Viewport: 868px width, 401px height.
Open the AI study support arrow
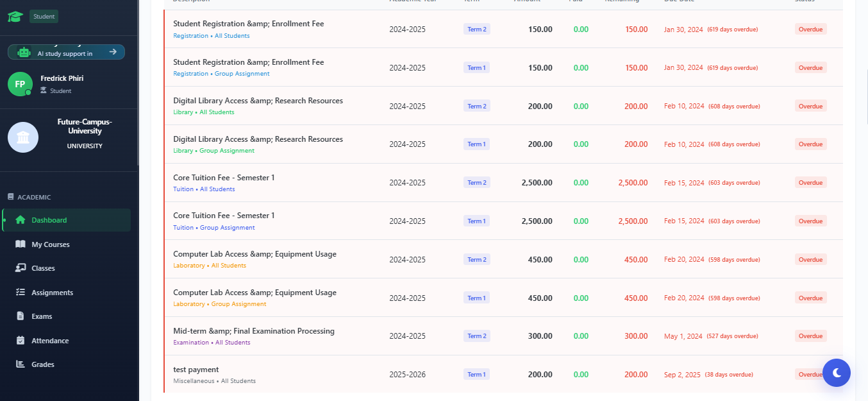113,52
